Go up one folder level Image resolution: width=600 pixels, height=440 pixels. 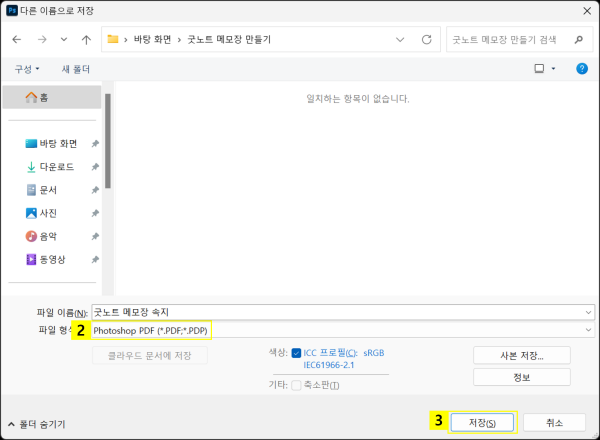[x=86, y=39]
